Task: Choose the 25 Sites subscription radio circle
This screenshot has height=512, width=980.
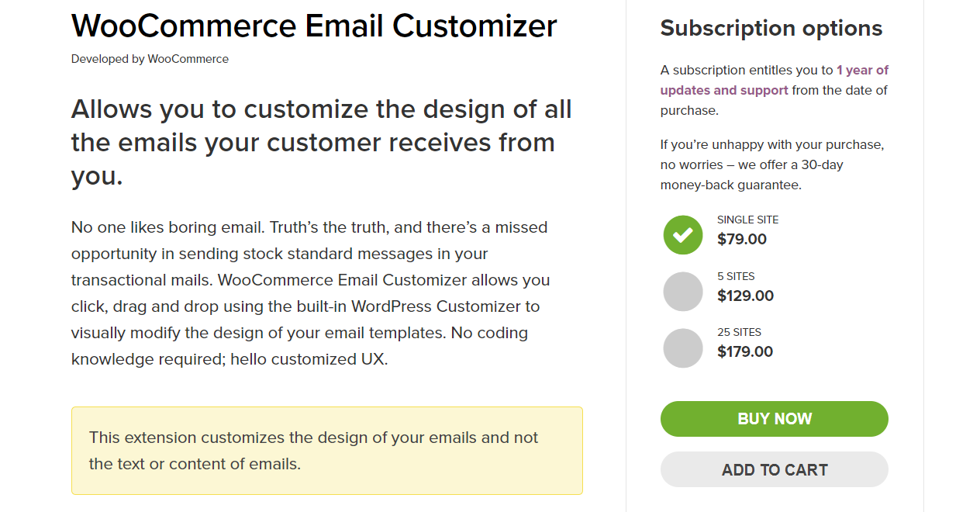Action: tap(683, 348)
